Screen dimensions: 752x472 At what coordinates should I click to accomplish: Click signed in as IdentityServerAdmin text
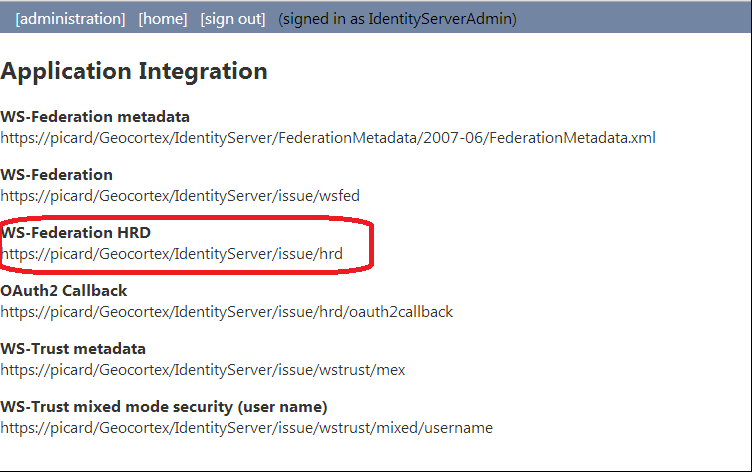397,19
